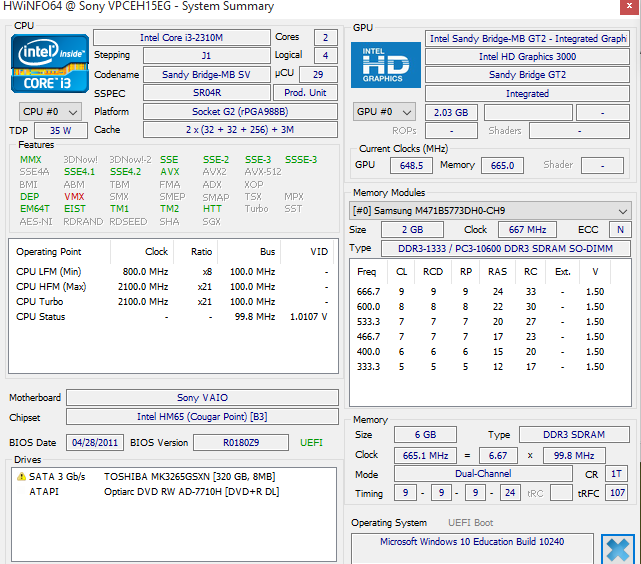Click the BIOS version R0180Z9 field

coord(241,442)
